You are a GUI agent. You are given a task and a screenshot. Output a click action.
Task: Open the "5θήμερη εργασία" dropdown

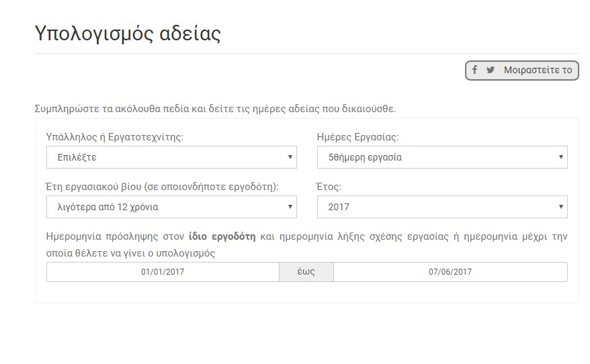[442, 157]
